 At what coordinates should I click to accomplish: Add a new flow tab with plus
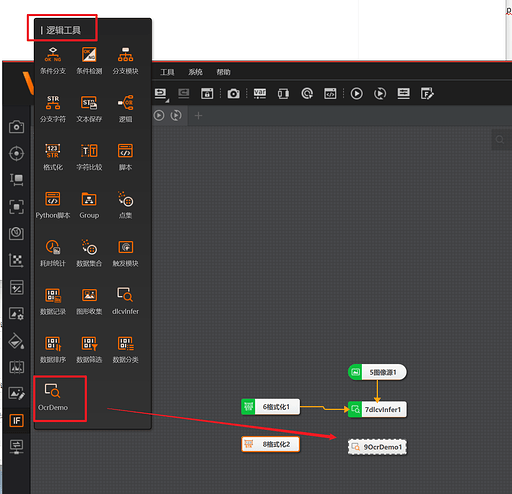198,116
